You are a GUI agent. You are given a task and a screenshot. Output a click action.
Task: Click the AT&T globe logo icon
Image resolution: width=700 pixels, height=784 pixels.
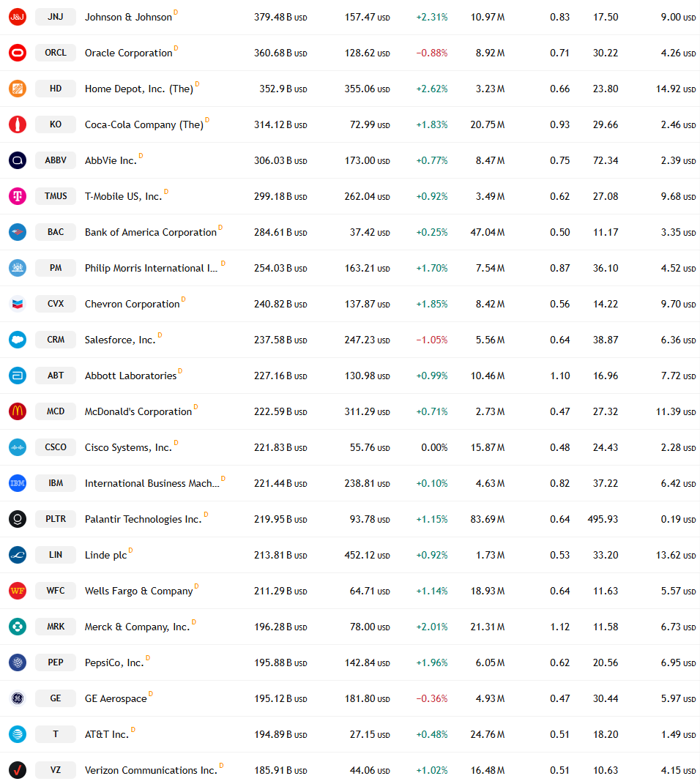(18, 734)
